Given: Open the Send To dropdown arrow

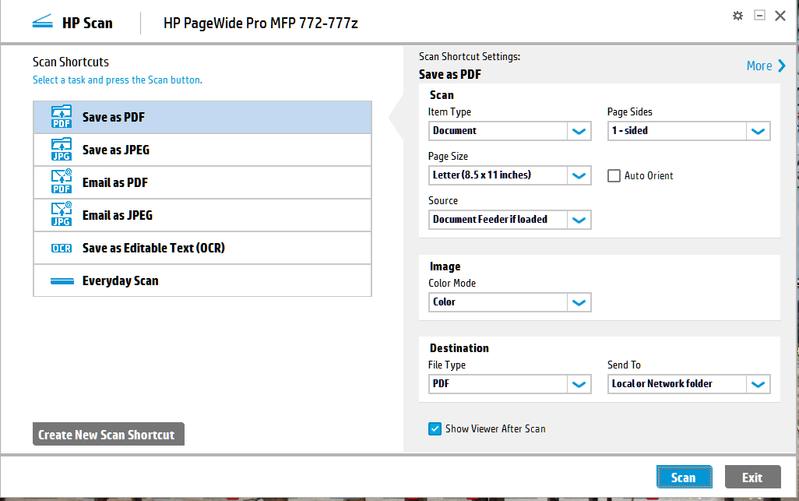Looking at the screenshot, I should [758, 384].
